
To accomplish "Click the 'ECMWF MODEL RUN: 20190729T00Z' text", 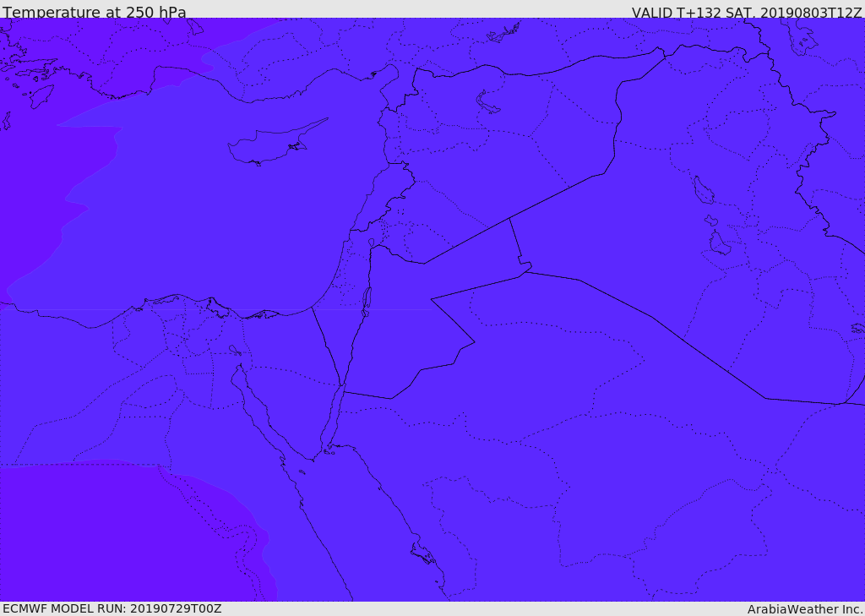I will (x=112, y=608).
